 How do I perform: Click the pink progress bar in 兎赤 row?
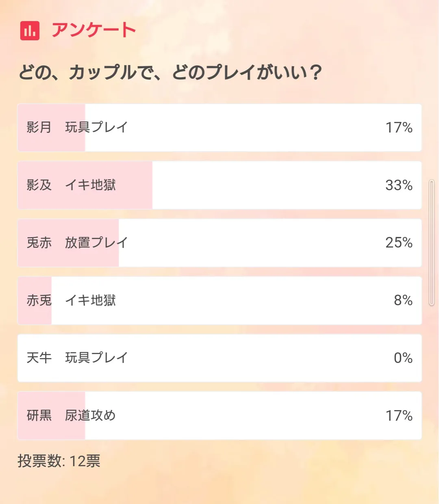coord(68,243)
